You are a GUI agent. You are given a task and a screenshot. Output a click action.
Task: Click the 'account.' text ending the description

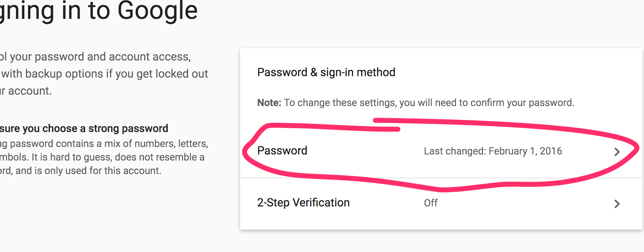[30, 91]
